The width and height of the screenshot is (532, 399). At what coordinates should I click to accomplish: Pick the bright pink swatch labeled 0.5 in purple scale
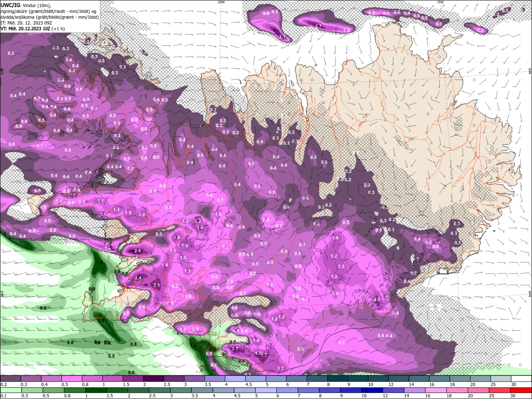click(72, 378)
